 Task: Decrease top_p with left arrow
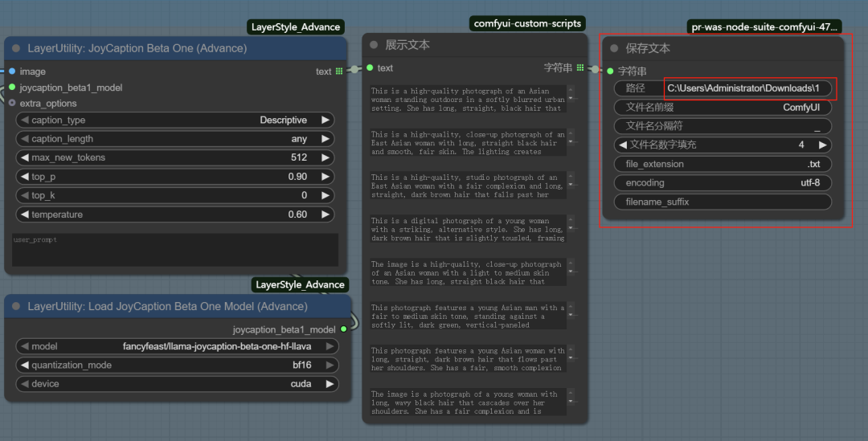(24, 177)
